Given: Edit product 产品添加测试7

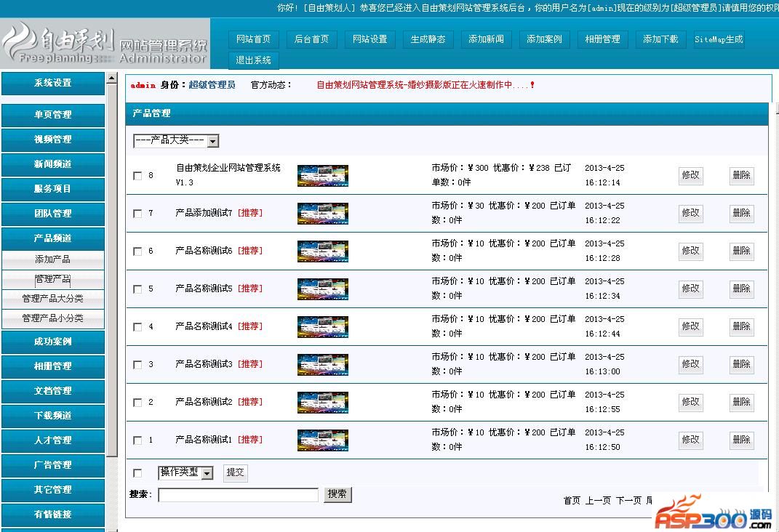Looking at the screenshot, I should [690, 214].
